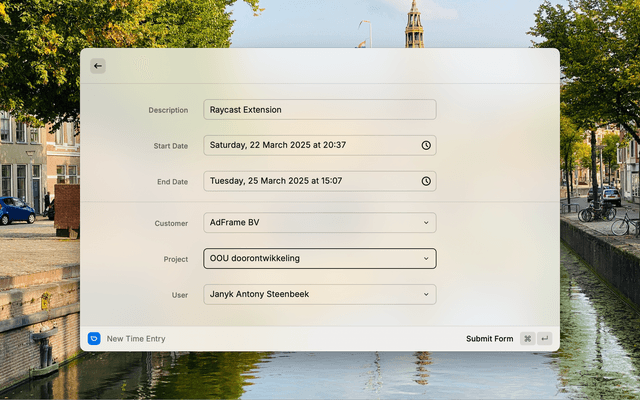Image resolution: width=640 pixels, height=400 pixels.
Task: Click the back arrow button
Action: point(98,66)
